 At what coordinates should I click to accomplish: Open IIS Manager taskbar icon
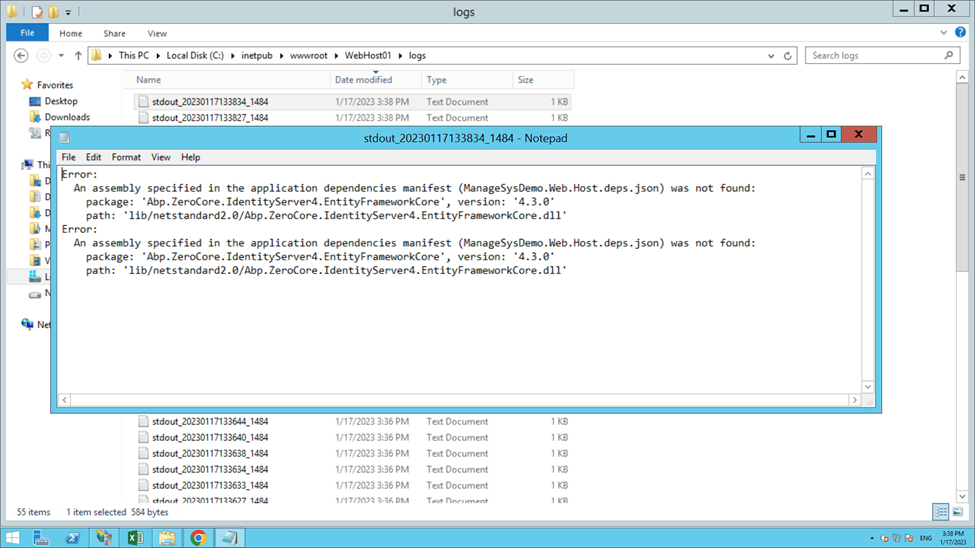104,537
